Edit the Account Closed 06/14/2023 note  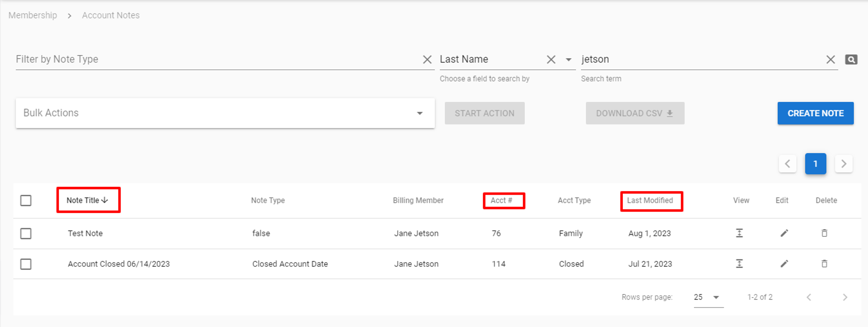tap(784, 264)
